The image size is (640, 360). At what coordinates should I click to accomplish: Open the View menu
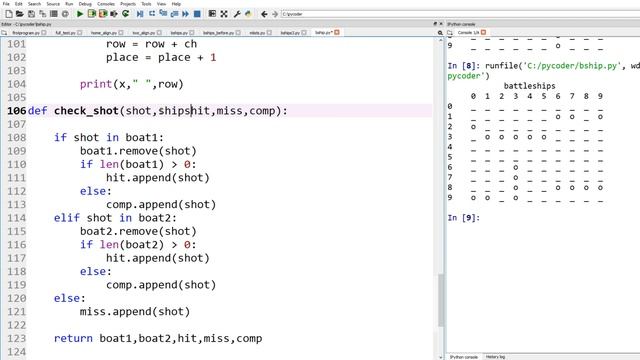pos(162,4)
